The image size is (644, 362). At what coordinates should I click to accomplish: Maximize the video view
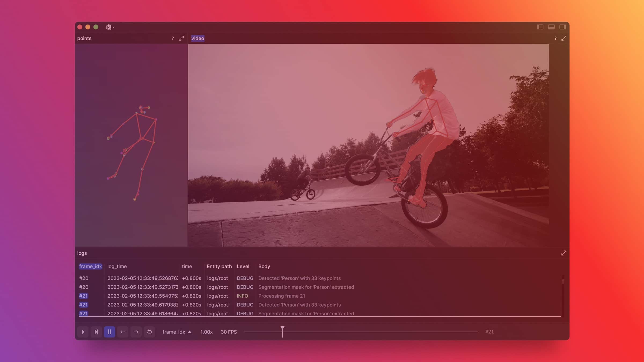coord(564,38)
